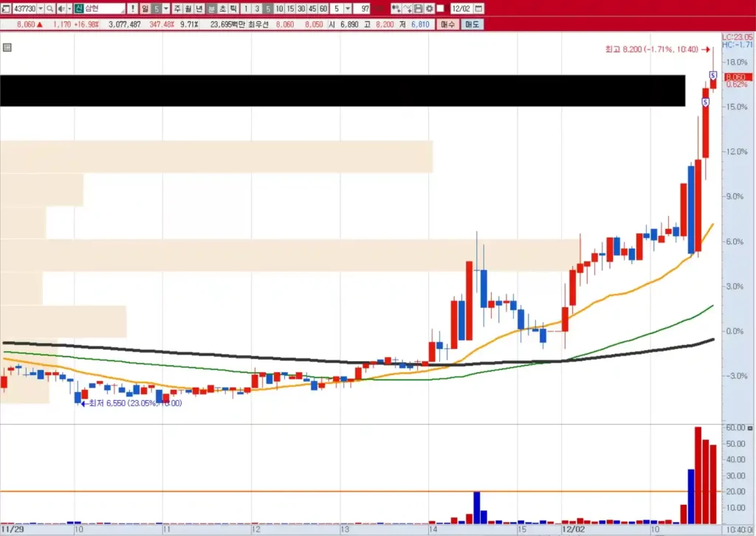Image resolution: width=756 pixels, height=536 pixels.
Task: Open the dropdown beside the daily period value
Action: 166,9
